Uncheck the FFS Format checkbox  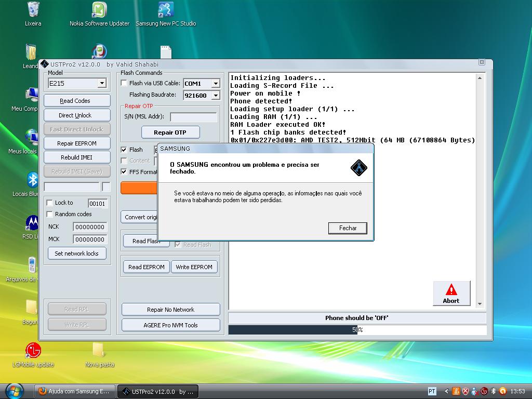click(x=124, y=171)
